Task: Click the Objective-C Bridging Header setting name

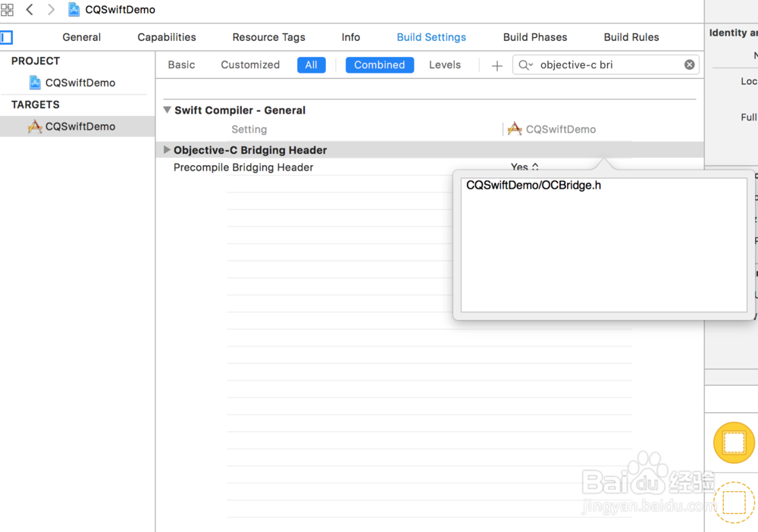Action: tap(250, 150)
